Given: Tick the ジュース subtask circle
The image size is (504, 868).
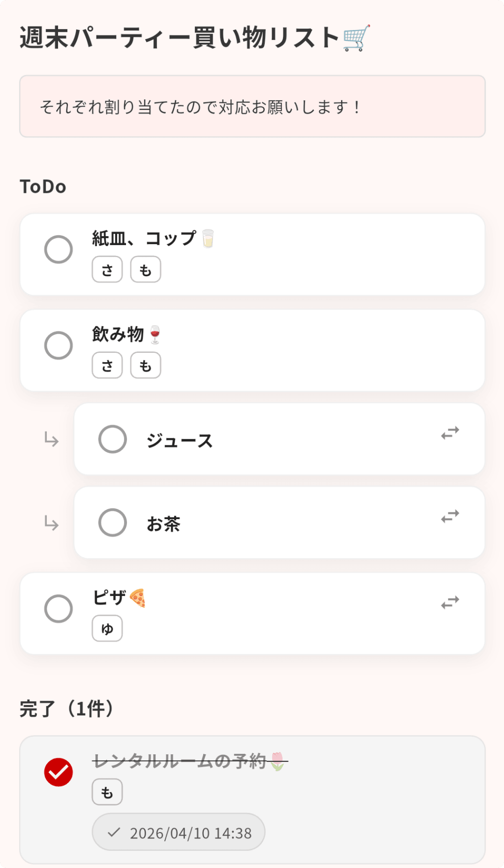Looking at the screenshot, I should [x=113, y=439].
